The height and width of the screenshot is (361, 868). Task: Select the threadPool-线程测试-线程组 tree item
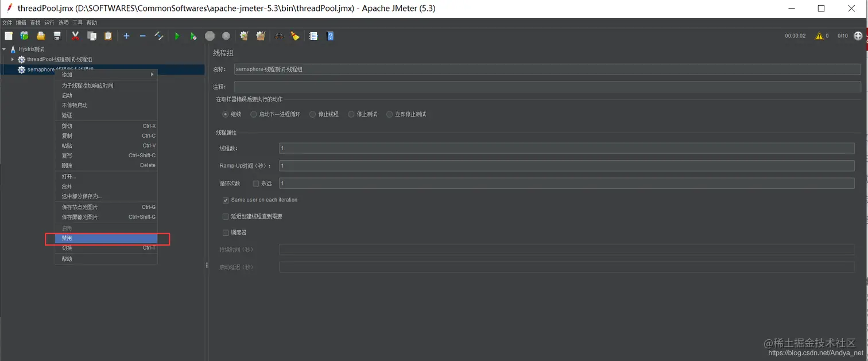pyautogui.click(x=60, y=59)
